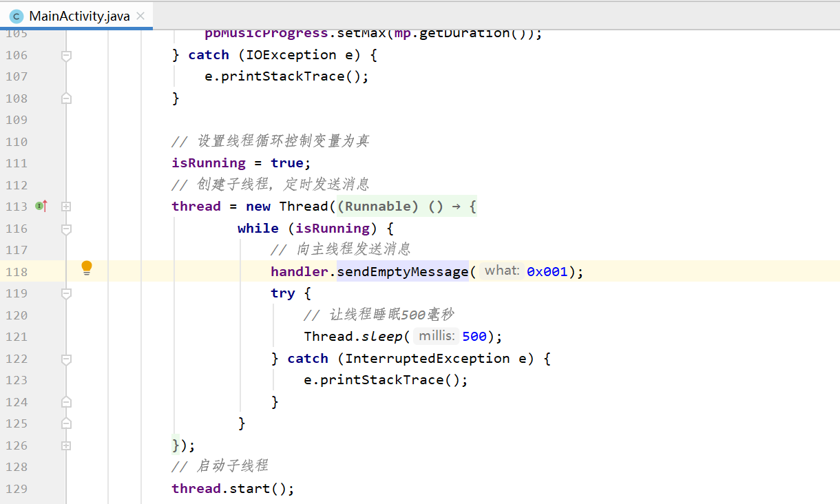Image resolution: width=840 pixels, height=504 pixels.
Task: Collapse the try block at line 119
Action: click(x=66, y=293)
